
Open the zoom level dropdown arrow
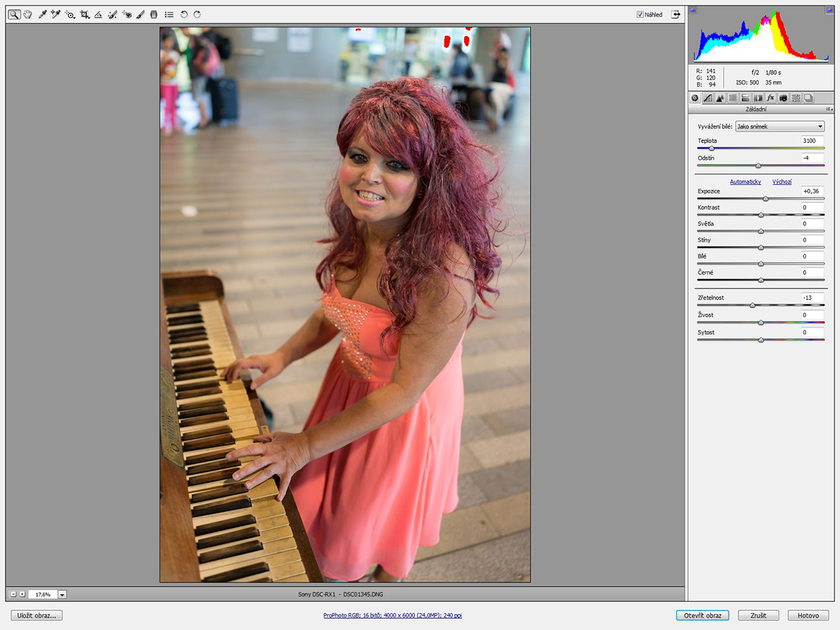point(62,594)
